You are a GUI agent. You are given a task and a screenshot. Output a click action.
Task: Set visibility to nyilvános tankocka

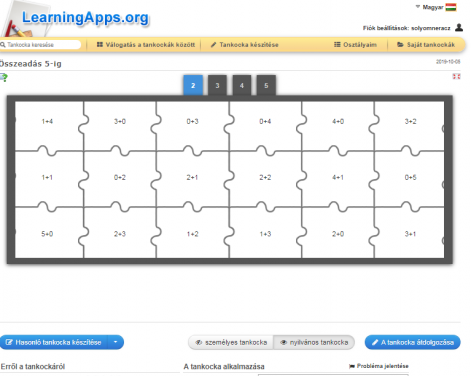pyautogui.click(x=314, y=342)
